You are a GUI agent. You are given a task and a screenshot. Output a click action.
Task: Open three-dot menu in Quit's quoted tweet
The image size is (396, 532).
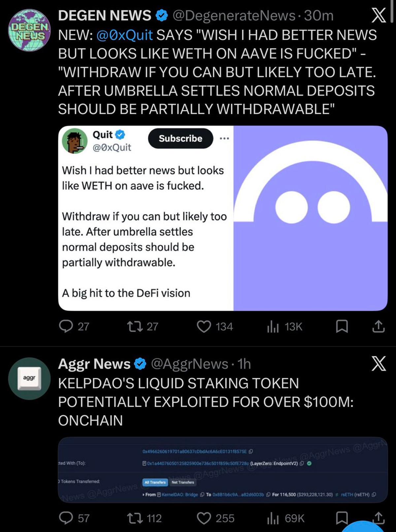coord(224,138)
